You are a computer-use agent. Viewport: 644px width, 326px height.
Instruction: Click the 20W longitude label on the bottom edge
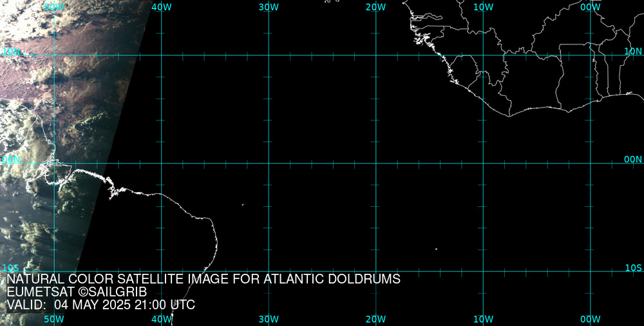pos(376,320)
